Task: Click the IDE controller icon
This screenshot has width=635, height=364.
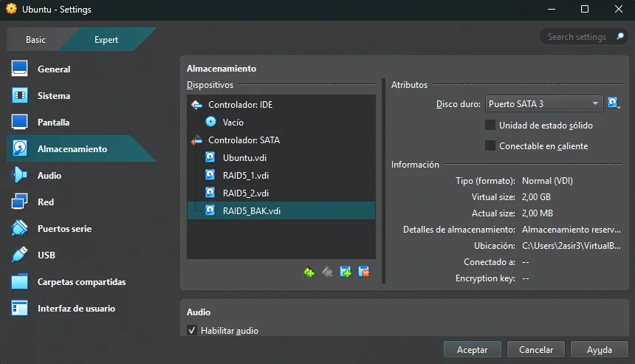Action: [196, 105]
